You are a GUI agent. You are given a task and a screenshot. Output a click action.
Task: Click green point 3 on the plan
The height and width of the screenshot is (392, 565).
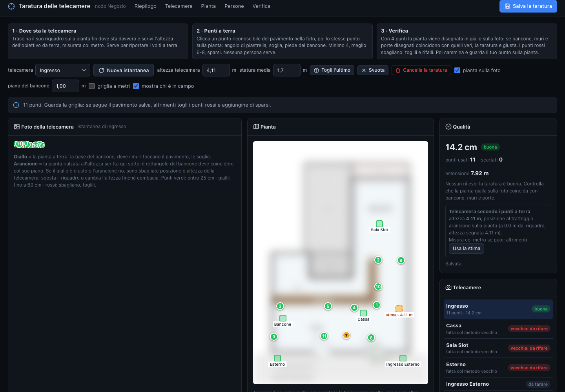[280, 306]
